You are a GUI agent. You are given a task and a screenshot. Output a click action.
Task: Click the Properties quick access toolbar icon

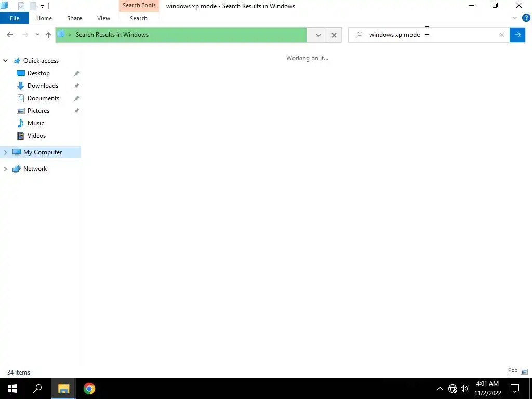pos(21,6)
